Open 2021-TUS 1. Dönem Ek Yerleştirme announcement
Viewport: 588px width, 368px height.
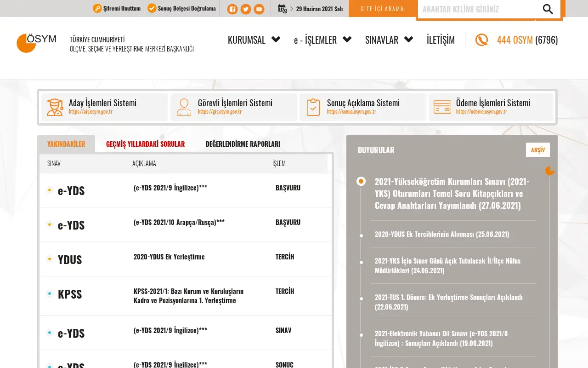pyautogui.click(x=449, y=302)
